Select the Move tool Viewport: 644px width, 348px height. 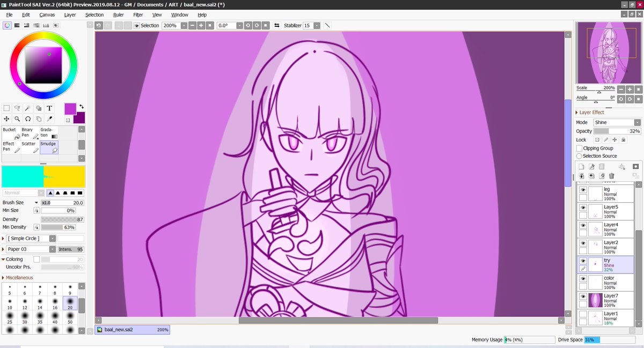pos(6,119)
